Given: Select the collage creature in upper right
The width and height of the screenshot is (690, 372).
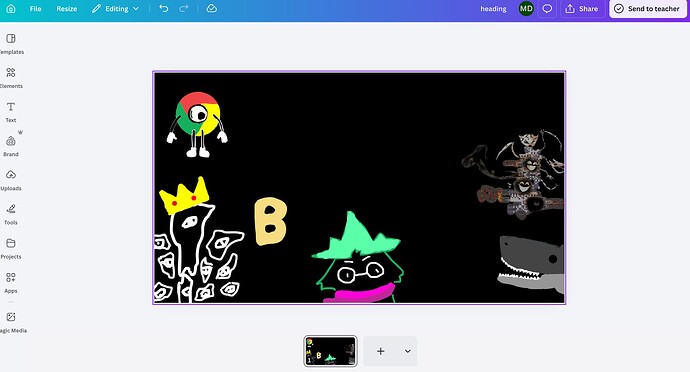Looking at the screenshot, I should [x=514, y=174].
